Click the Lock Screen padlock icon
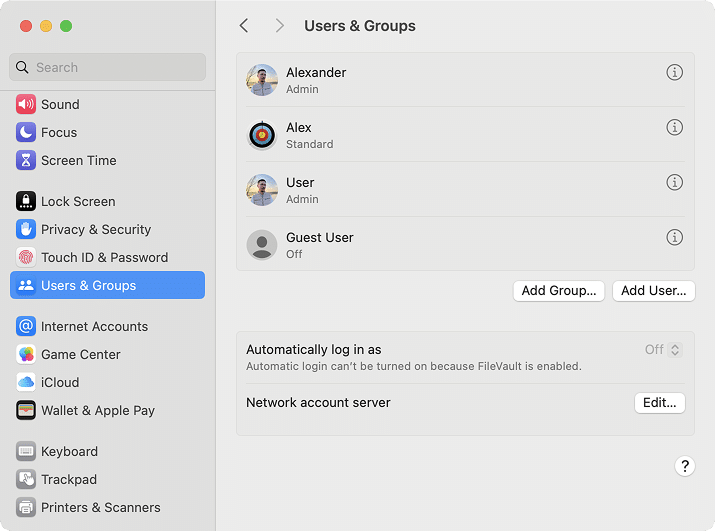Image resolution: width=715 pixels, height=531 pixels. 26,201
